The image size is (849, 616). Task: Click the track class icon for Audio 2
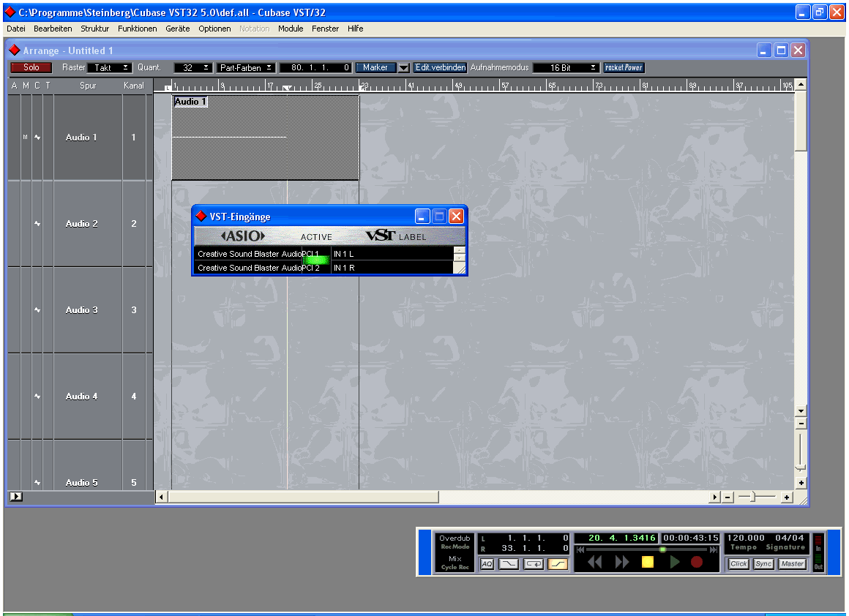(37, 224)
